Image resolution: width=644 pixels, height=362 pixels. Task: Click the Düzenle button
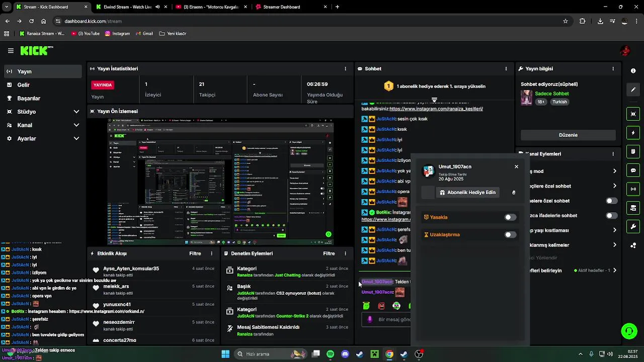[568, 135]
